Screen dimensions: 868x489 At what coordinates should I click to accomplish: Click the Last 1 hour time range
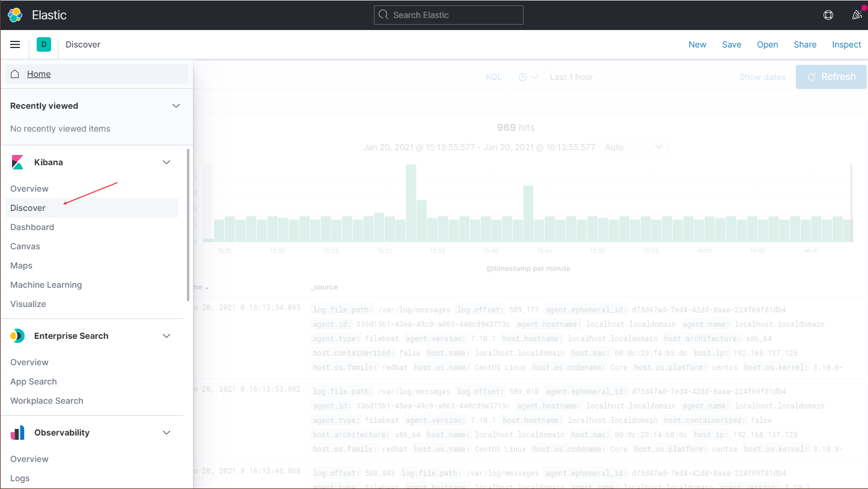pos(572,77)
